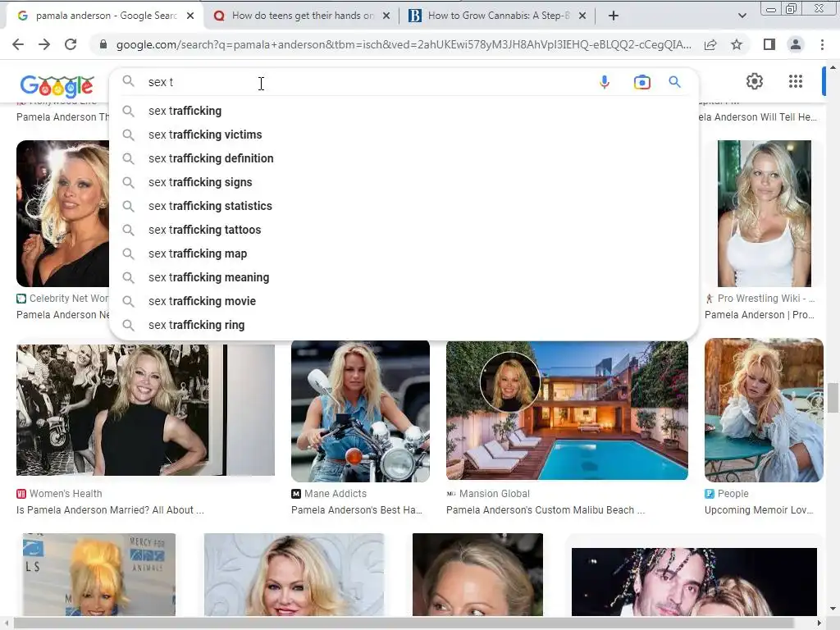Click inside the Google search box
840x630 pixels.
coord(370,82)
